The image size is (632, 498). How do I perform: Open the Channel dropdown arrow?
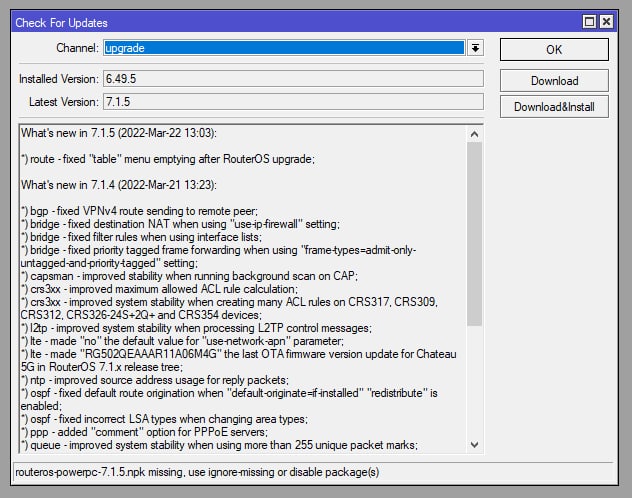tap(476, 48)
